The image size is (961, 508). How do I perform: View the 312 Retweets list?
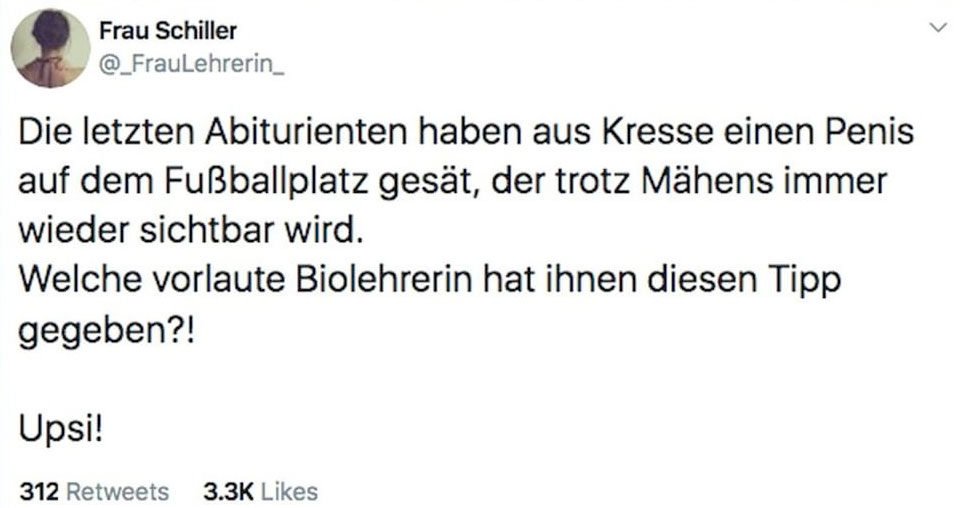coord(94,491)
